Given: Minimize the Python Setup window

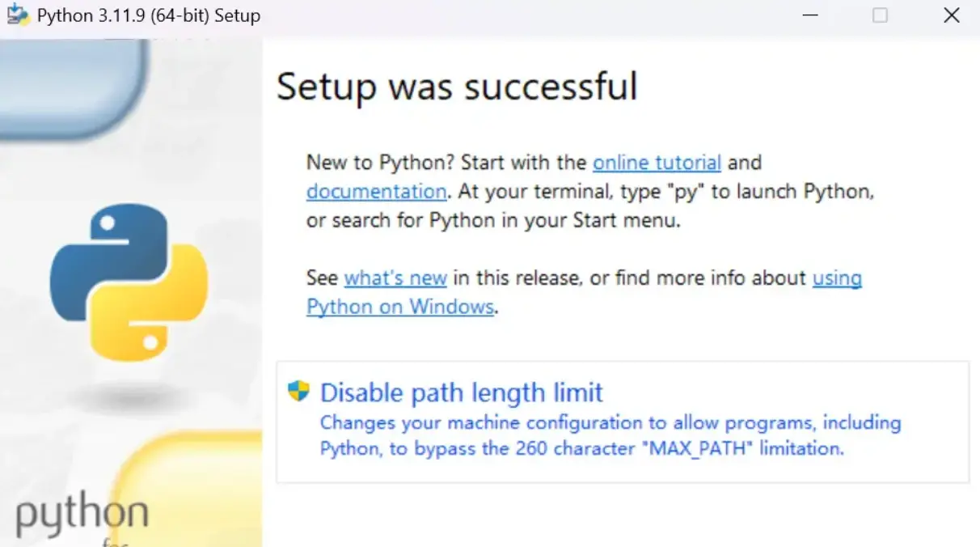Looking at the screenshot, I should point(809,15).
